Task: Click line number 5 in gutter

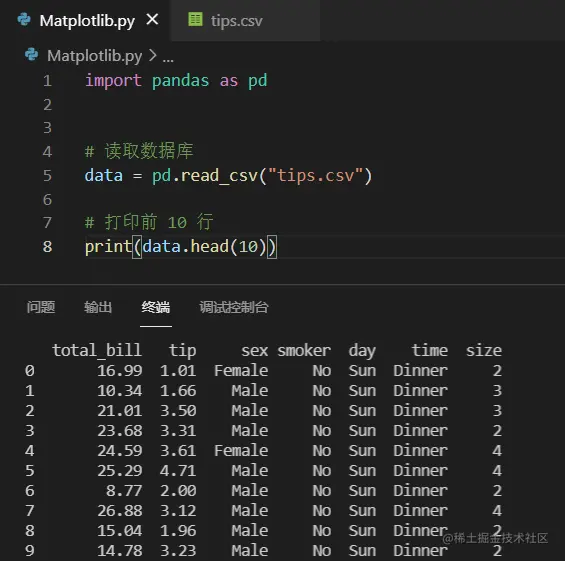Action: coord(47,176)
